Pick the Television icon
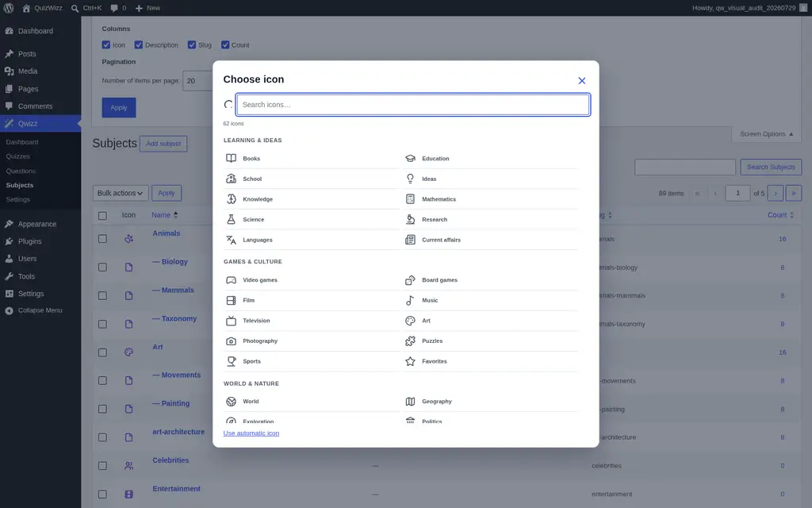 [x=311, y=321]
